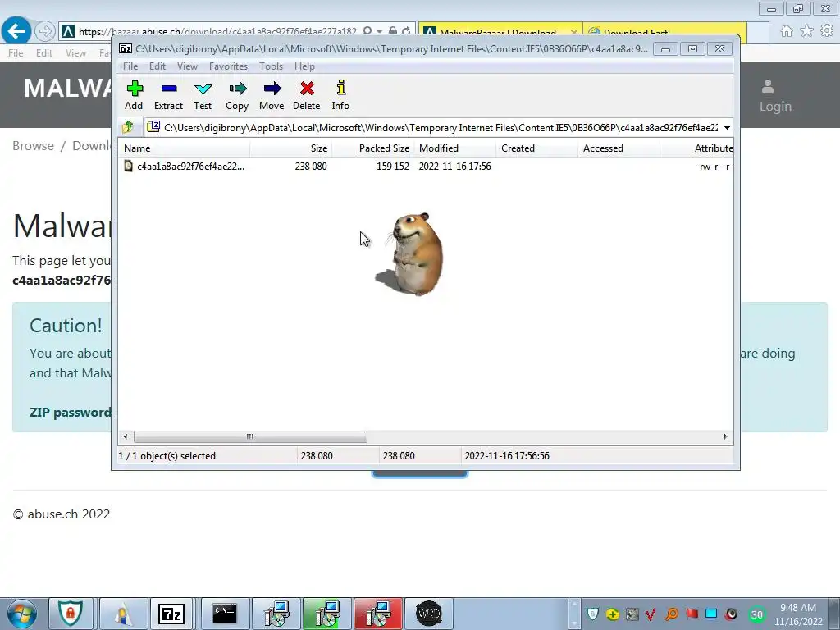Viewport: 840px width, 630px height.
Task: Click the green 30 tray icon
Action: pos(757,614)
